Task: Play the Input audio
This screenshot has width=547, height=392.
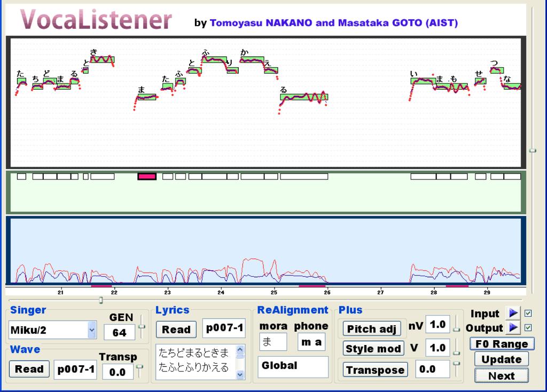Action: tap(513, 313)
